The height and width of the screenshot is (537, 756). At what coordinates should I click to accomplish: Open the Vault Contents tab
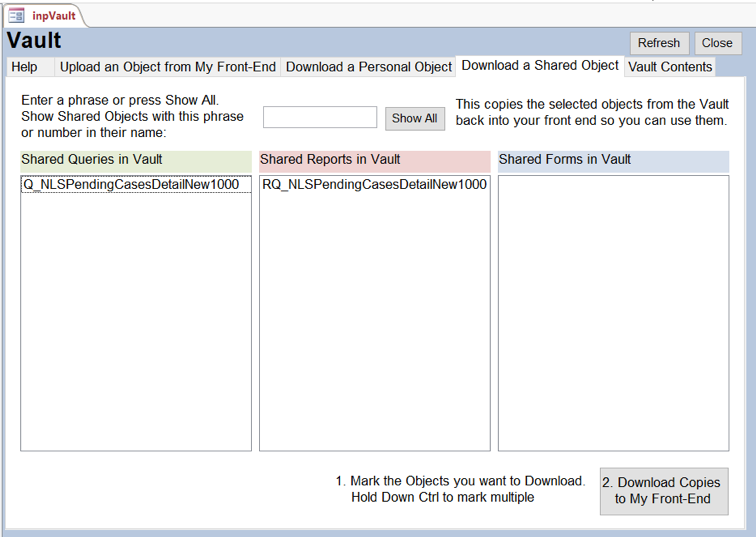point(670,67)
